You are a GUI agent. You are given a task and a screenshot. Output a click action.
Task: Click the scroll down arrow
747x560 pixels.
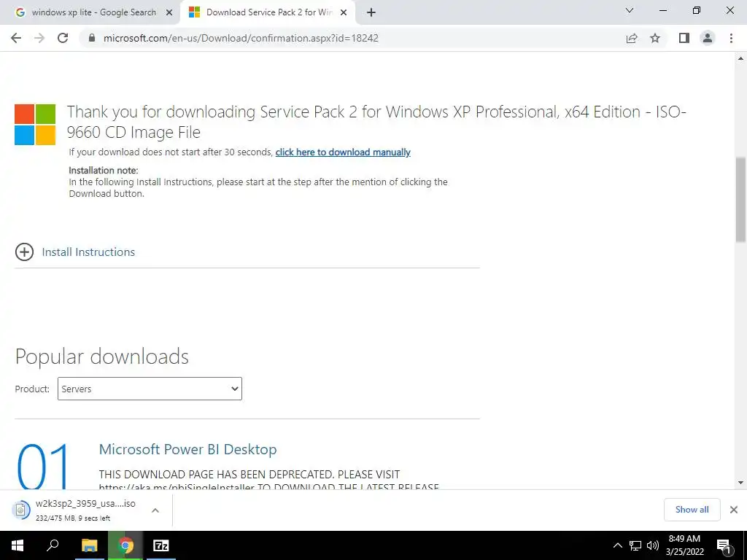pyautogui.click(x=740, y=483)
